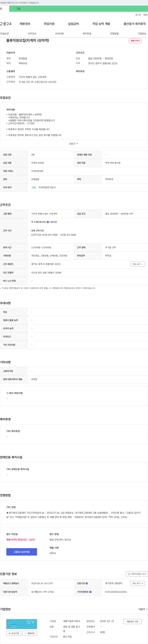The height and width of the screenshot is (644, 148).
Task: Open 더보기 link in 기업정보 section
Action: pyautogui.click(x=143, y=609)
